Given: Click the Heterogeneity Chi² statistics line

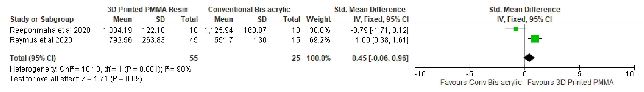Looking at the screenshot, I should click(100, 69).
